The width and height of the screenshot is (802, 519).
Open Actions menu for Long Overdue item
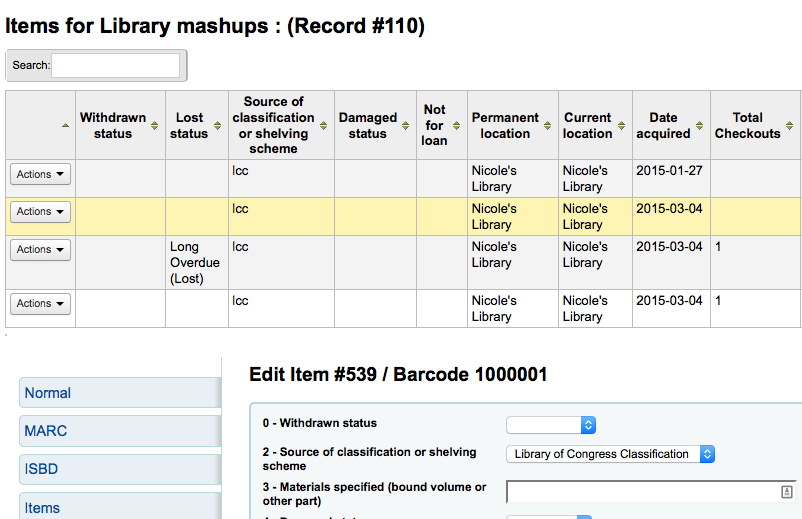coord(40,250)
